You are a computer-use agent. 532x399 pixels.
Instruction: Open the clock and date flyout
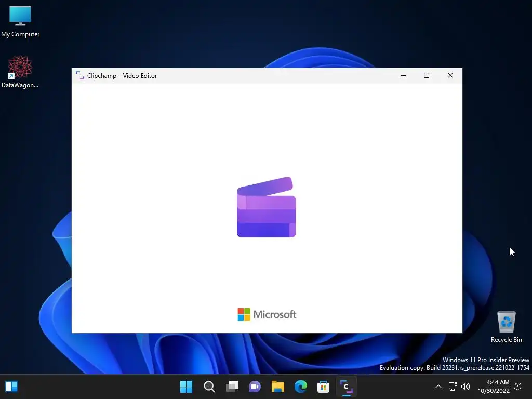coord(494,387)
